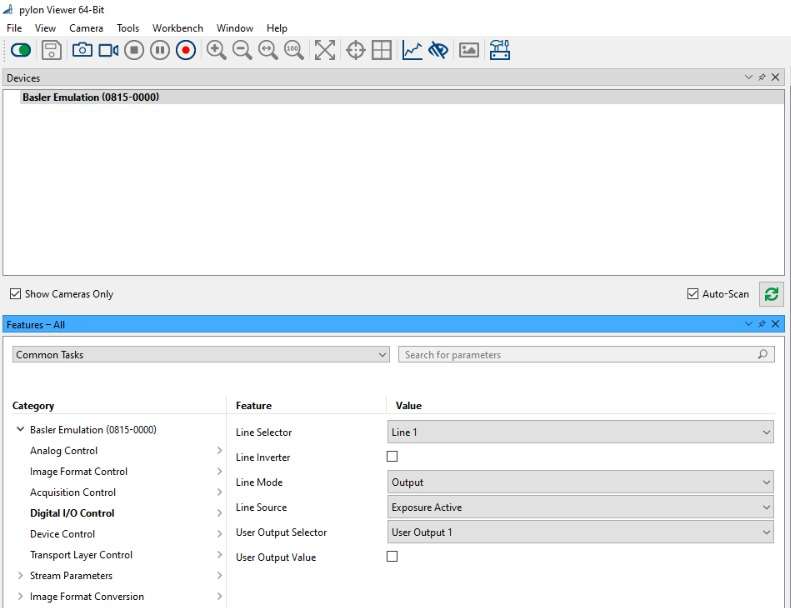
Task: Open the Line Source dropdown
Action: pyautogui.click(x=580, y=507)
